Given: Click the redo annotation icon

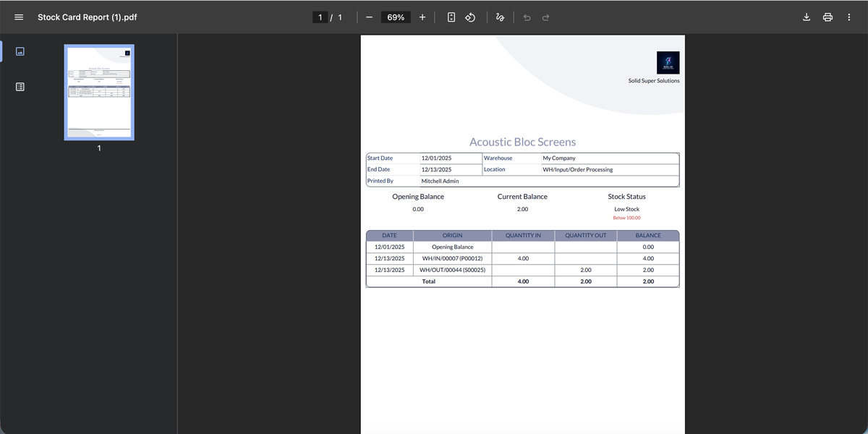Looking at the screenshot, I should [x=545, y=17].
